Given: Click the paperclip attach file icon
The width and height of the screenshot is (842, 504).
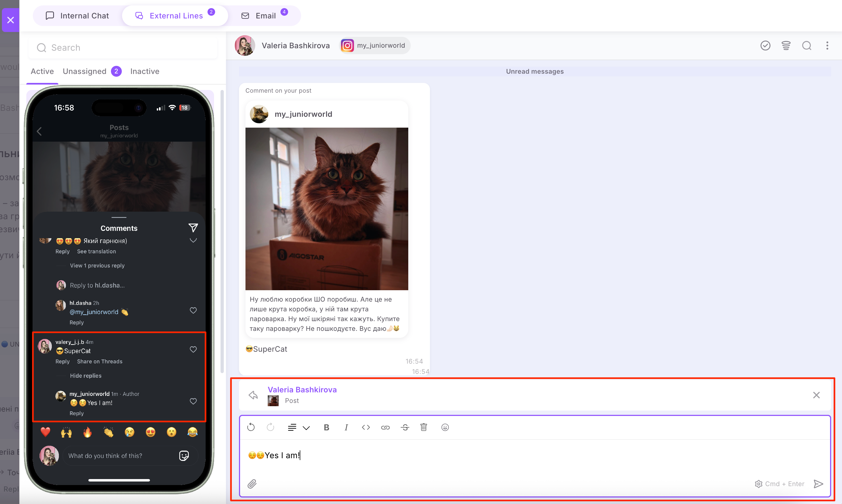Looking at the screenshot, I should (x=252, y=484).
